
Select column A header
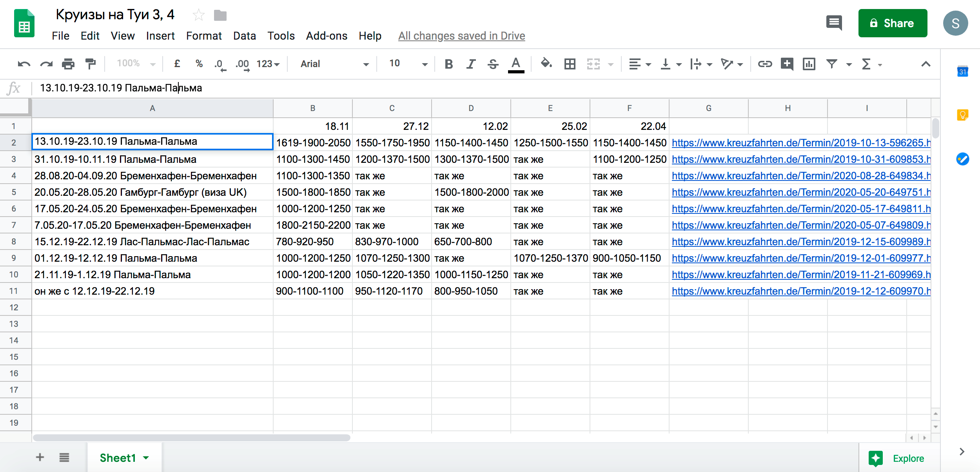[152, 108]
